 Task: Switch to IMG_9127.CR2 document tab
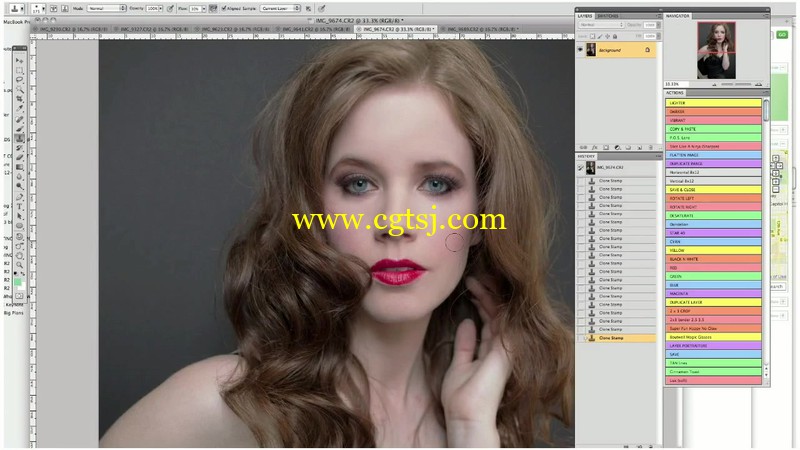(x=152, y=30)
